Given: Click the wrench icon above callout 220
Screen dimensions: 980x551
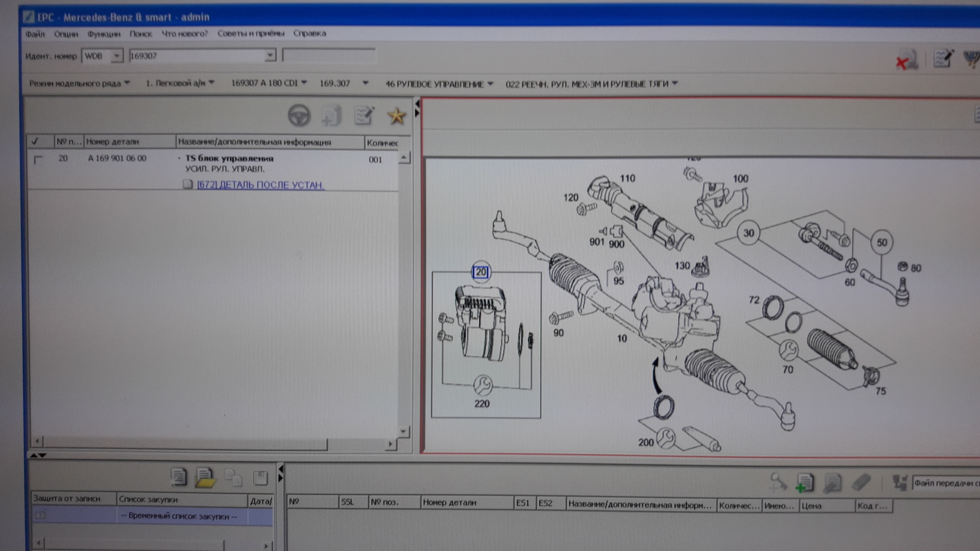Looking at the screenshot, I should click(x=483, y=384).
